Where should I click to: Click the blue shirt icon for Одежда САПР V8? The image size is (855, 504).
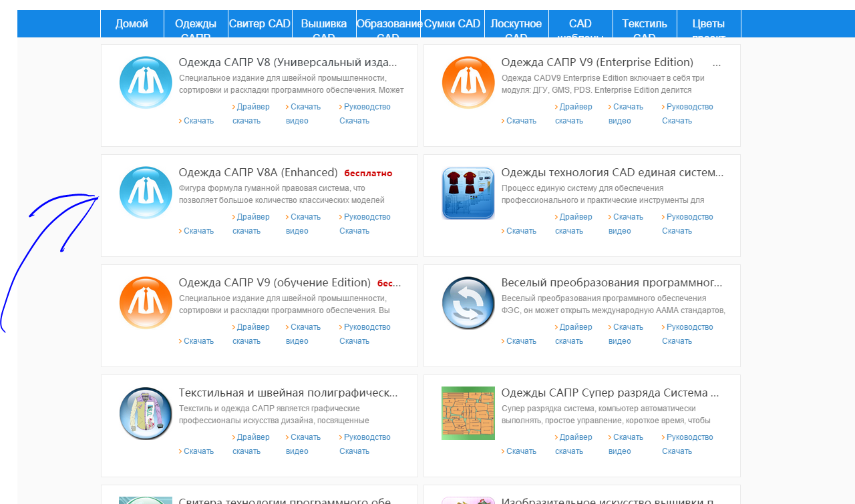coord(146,82)
